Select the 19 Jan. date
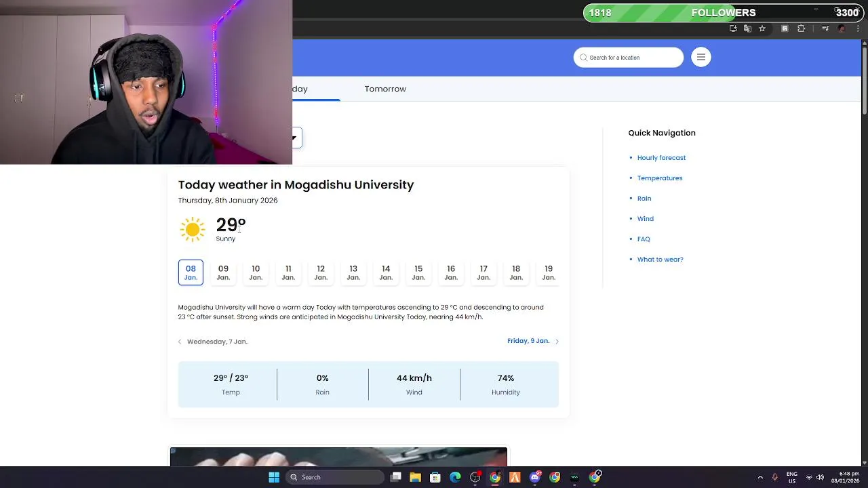 tap(549, 272)
